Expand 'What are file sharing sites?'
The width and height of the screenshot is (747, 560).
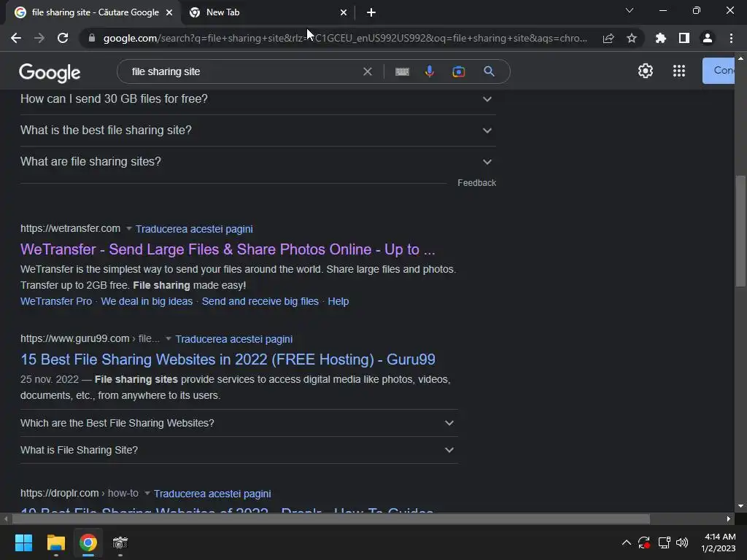[258, 162]
